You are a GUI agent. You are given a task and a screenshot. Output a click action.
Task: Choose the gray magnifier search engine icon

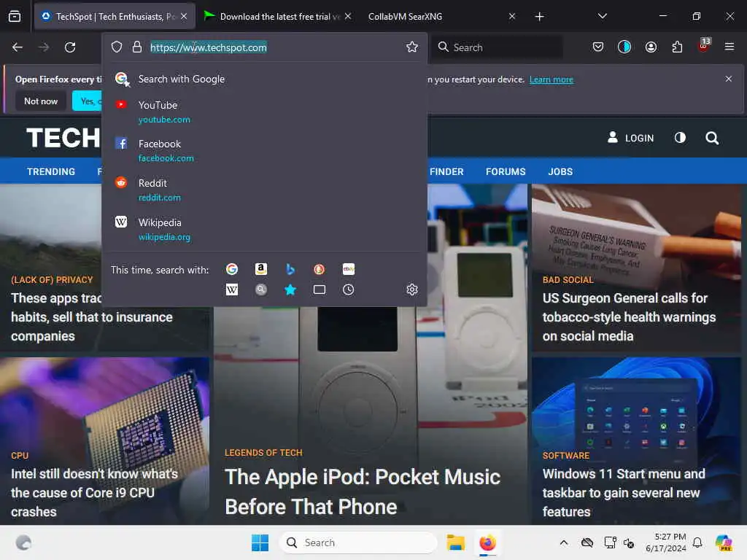click(261, 289)
